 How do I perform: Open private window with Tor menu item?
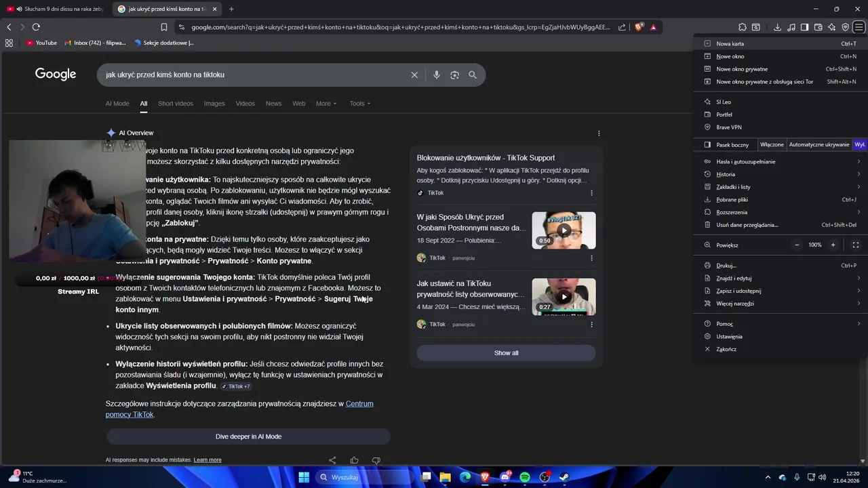(781, 81)
